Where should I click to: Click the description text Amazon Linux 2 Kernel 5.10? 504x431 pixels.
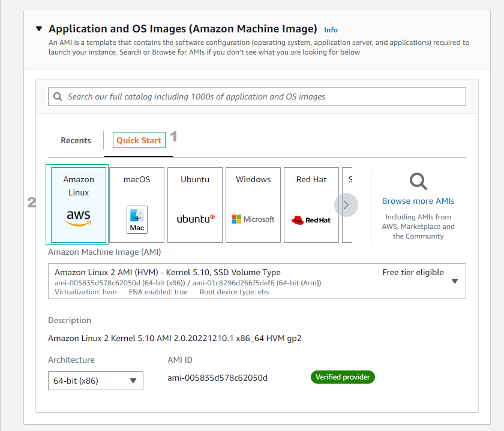175,338
